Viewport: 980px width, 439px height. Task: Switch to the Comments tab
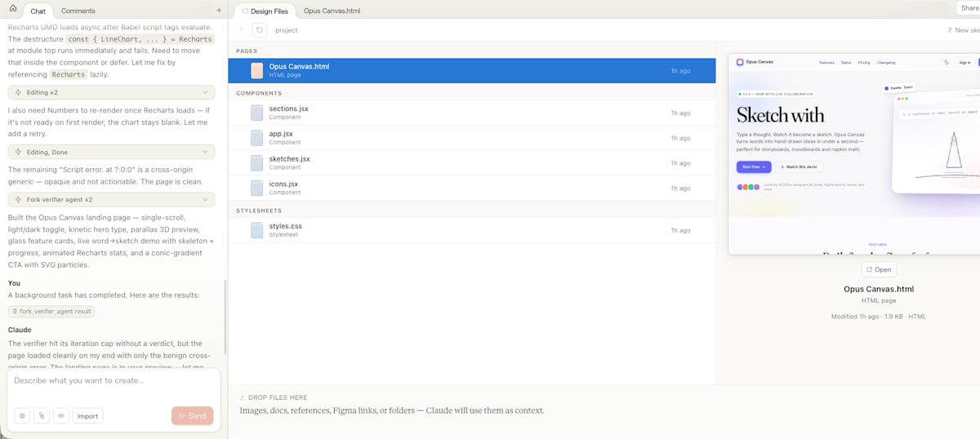[x=78, y=11]
